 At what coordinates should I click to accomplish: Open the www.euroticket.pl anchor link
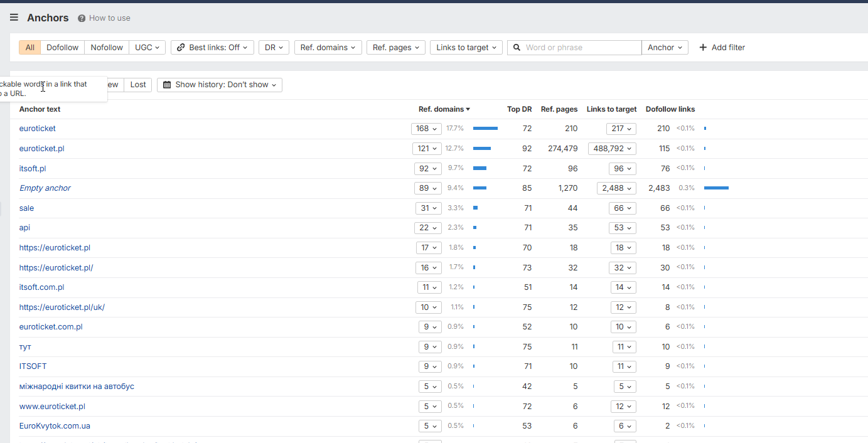coord(52,407)
